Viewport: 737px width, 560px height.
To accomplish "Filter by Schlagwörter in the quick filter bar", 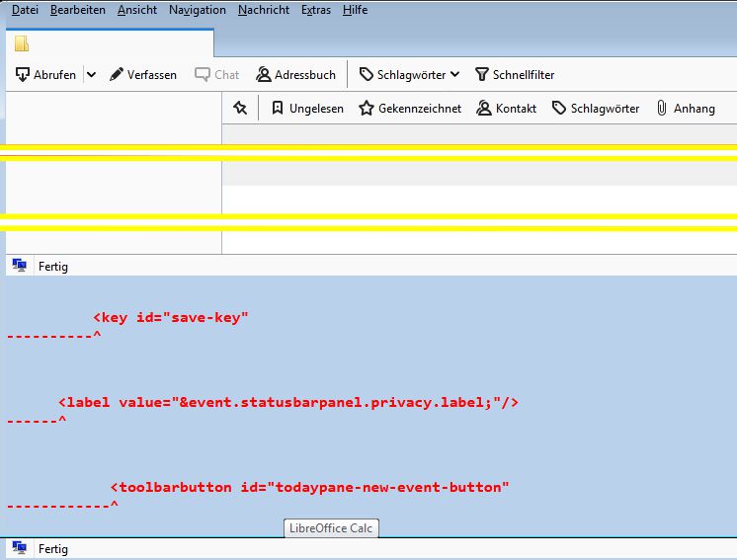I will pyautogui.click(x=596, y=109).
